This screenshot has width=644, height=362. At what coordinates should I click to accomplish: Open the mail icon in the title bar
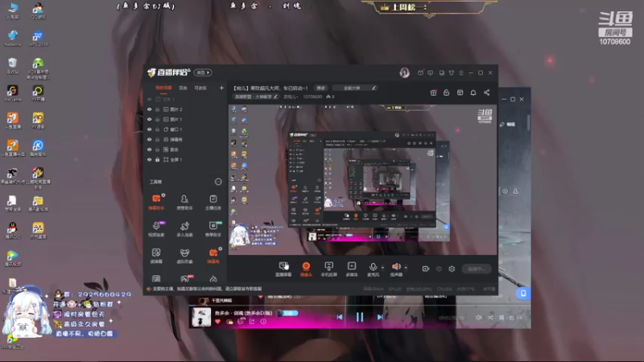[x=420, y=72]
